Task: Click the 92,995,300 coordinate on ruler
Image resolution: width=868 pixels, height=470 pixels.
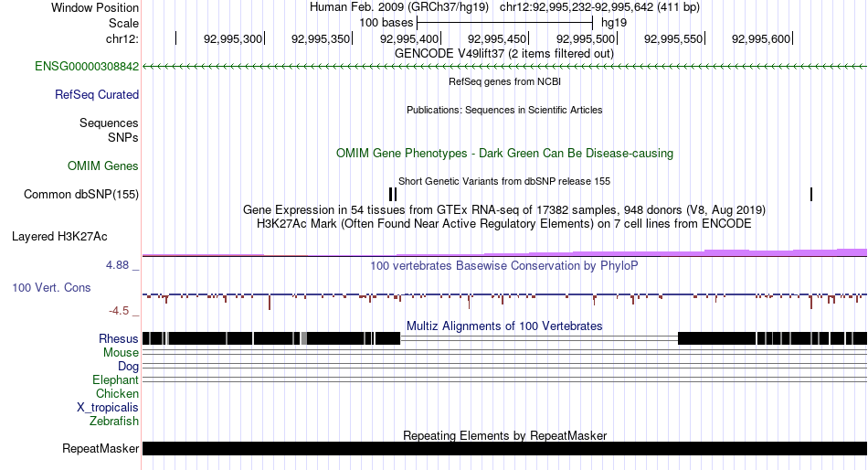Action: [x=233, y=38]
